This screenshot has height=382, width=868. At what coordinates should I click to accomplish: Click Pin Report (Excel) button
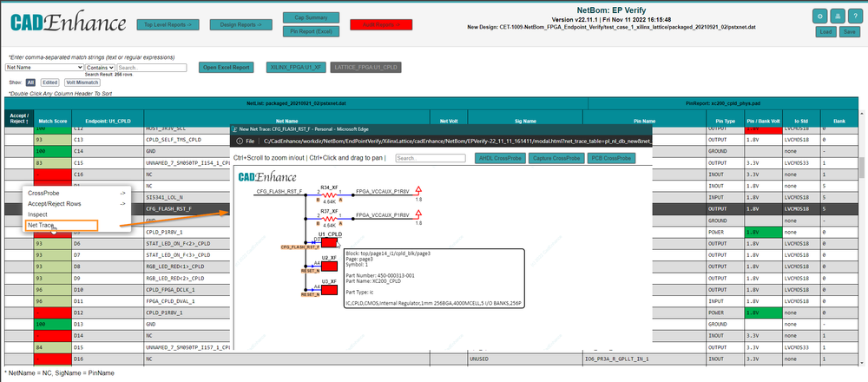(x=311, y=31)
